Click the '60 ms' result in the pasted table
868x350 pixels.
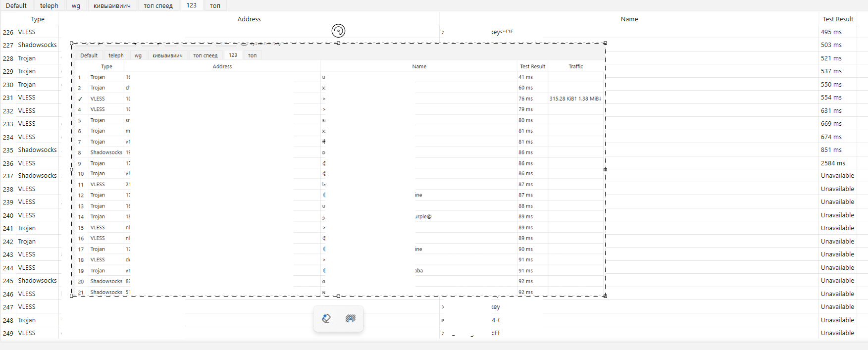[x=525, y=88]
